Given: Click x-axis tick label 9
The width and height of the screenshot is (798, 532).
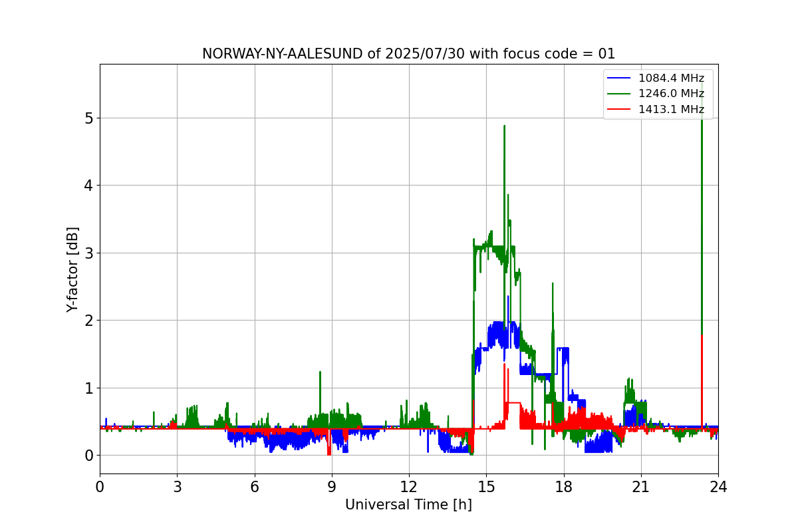Looking at the screenshot, I should (x=332, y=487).
